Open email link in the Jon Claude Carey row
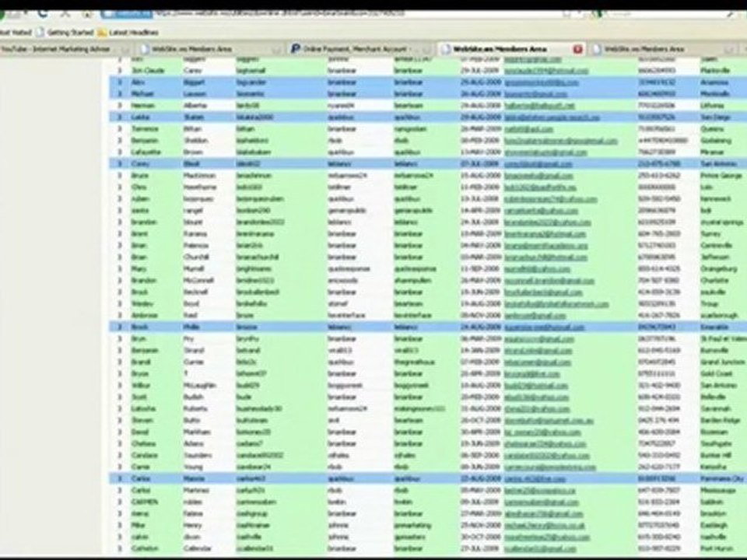 coord(546,71)
